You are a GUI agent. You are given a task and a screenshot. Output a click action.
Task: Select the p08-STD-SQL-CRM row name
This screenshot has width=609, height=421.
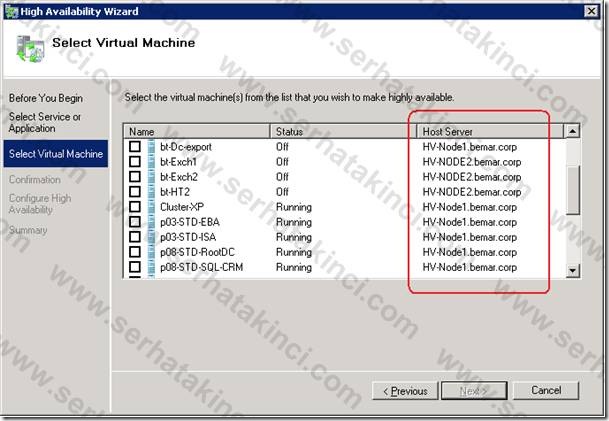(x=202, y=267)
